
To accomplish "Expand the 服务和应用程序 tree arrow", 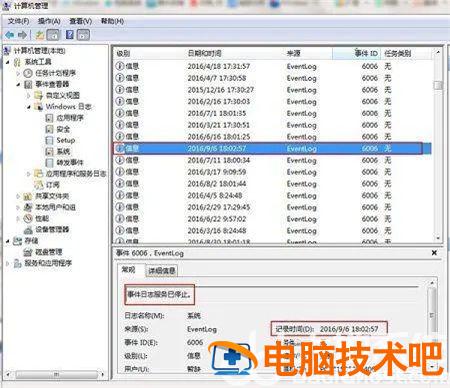I will pyautogui.click(x=8, y=264).
